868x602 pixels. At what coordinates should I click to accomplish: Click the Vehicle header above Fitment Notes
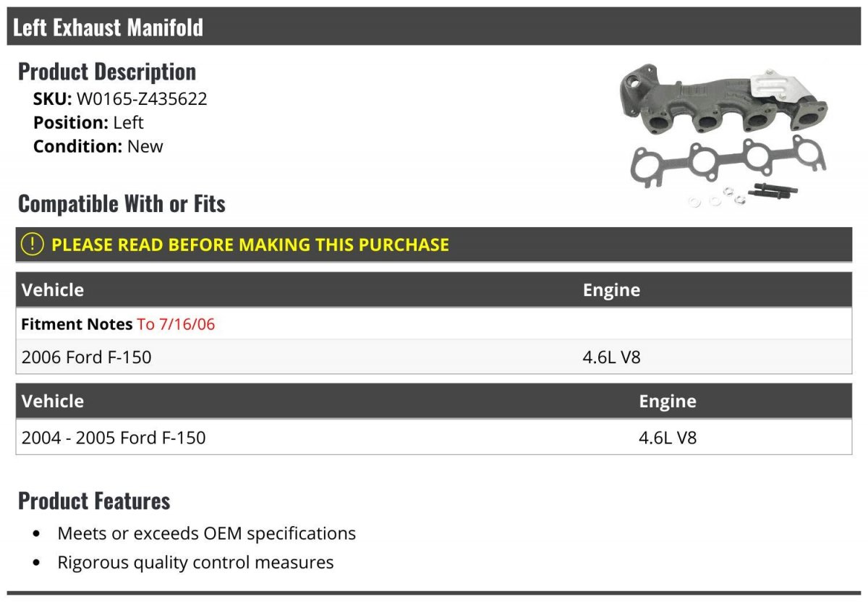pyautogui.click(x=53, y=290)
